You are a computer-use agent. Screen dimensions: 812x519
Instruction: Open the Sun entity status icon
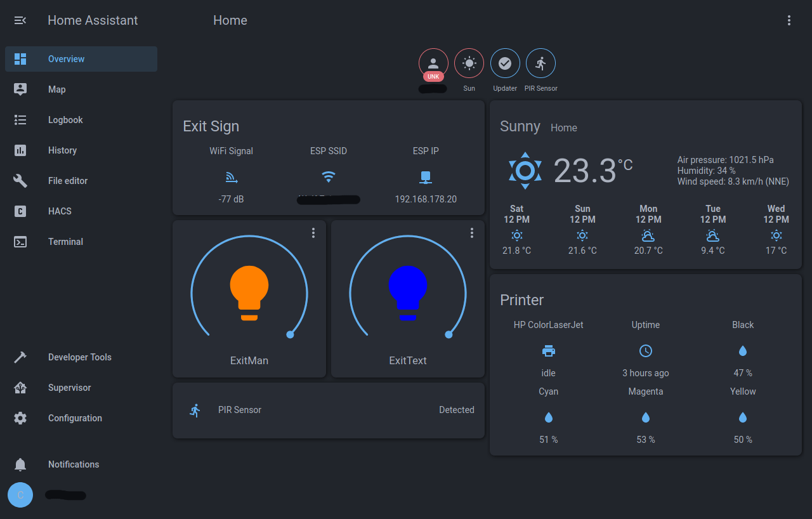[x=469, y=63]
